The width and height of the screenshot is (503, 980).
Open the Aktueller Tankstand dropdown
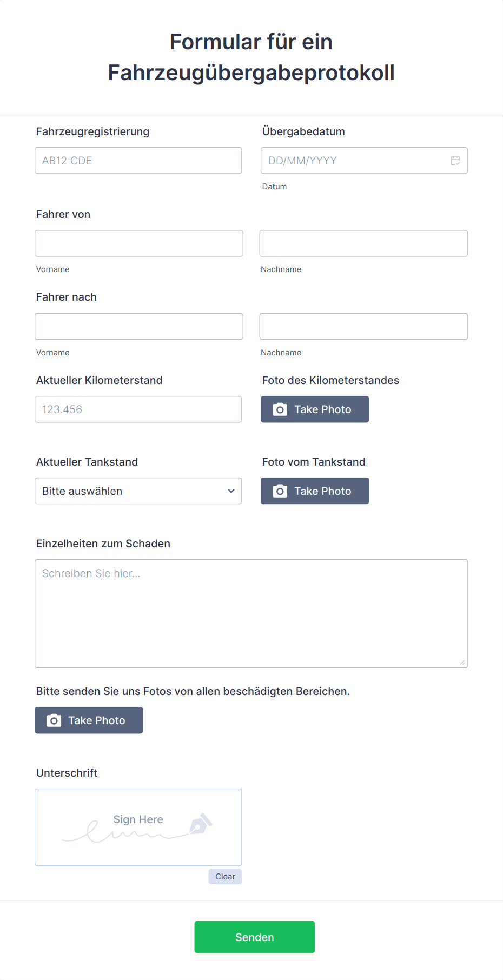[138, 491]
